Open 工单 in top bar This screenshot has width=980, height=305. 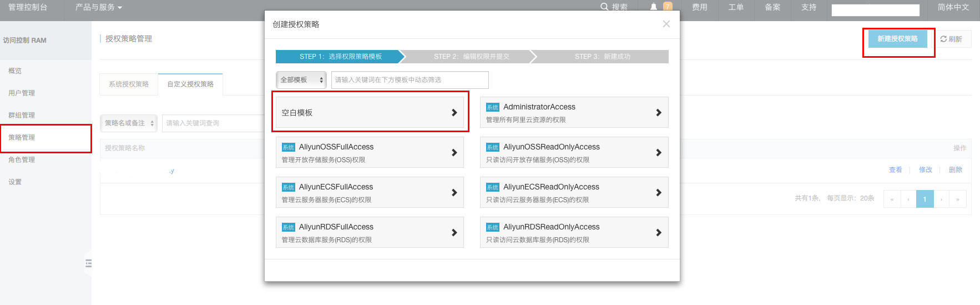[736, 7]
